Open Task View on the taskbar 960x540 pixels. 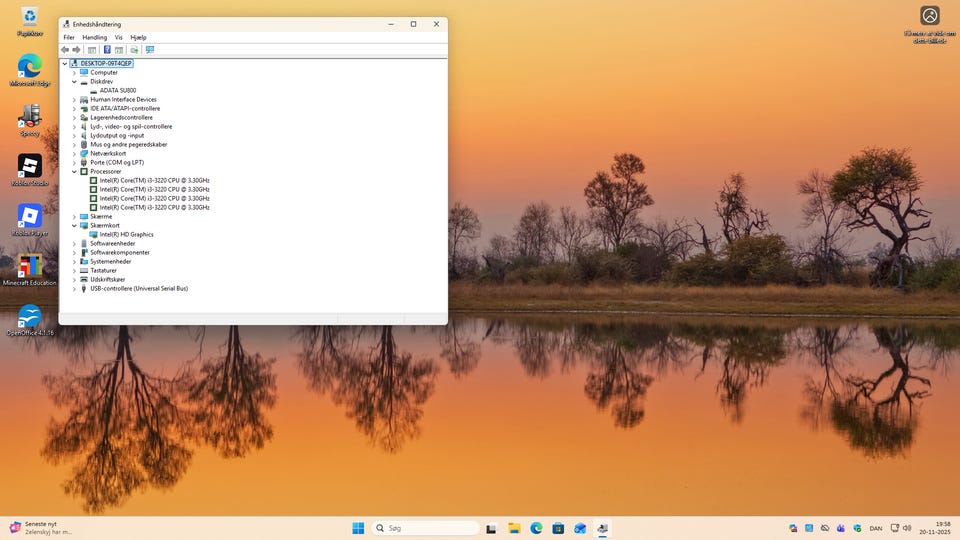pos(491,528)
